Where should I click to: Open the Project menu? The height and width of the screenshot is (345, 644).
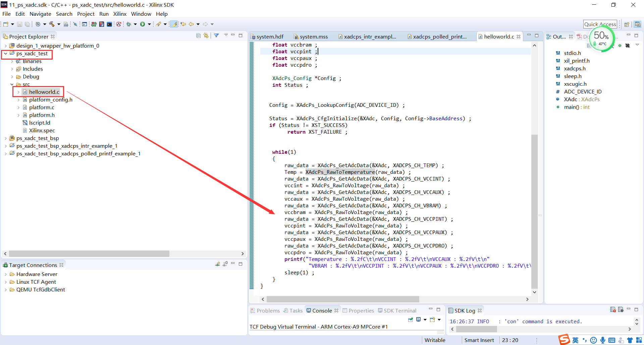[x=86, y=14]
